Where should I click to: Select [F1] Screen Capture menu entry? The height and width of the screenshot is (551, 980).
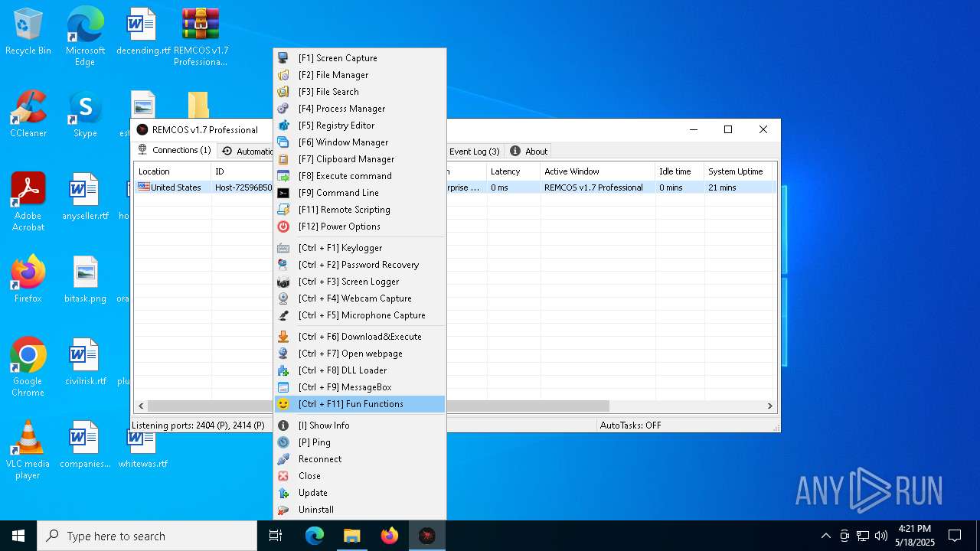[360, 58]
